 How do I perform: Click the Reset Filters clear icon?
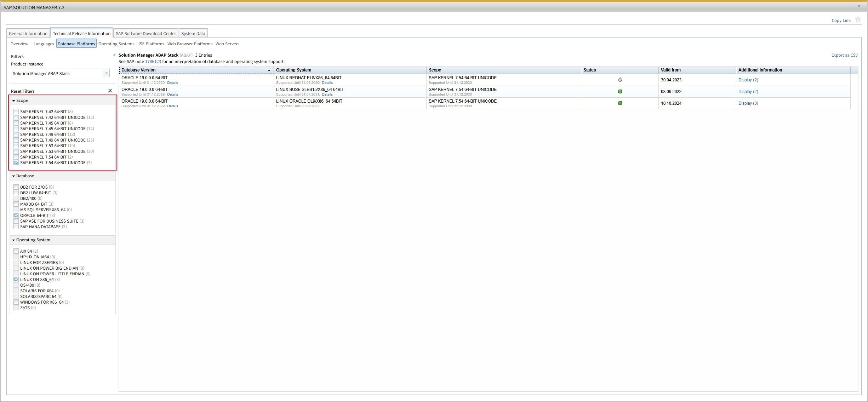point(110,91)
